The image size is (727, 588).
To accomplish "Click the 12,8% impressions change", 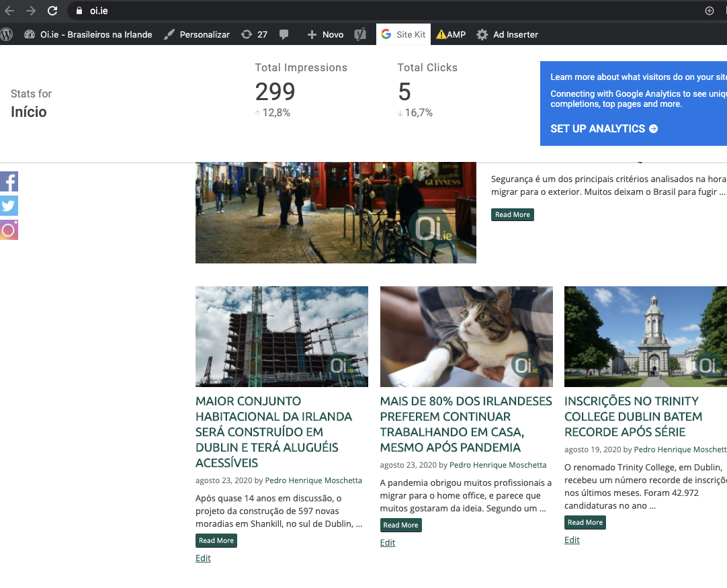I will [x=273, y=113].
